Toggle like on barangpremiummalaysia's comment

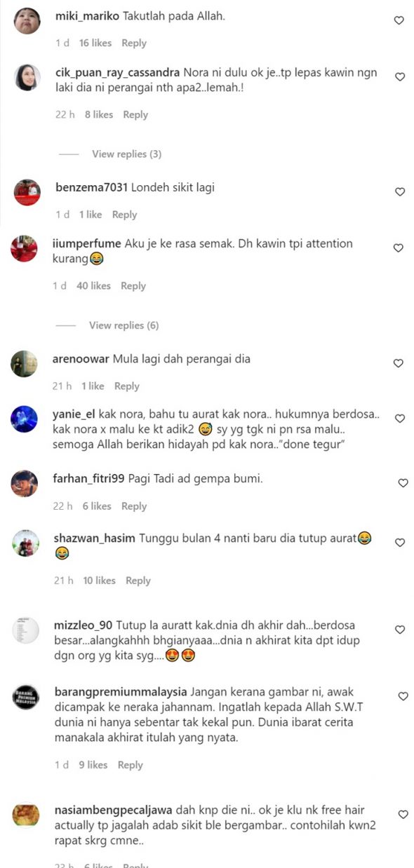(x=403, y=697)
